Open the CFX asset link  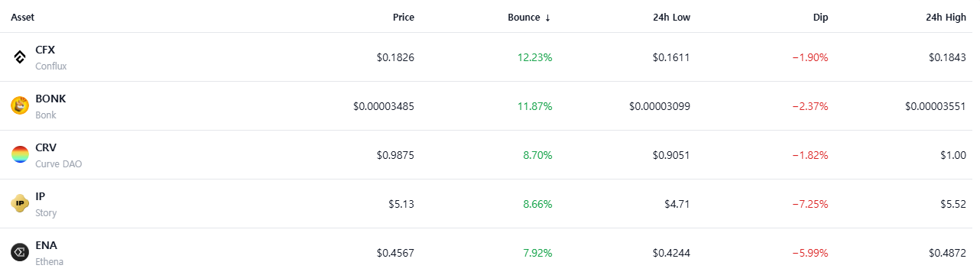pyautogui.click(x=45, y=50)
